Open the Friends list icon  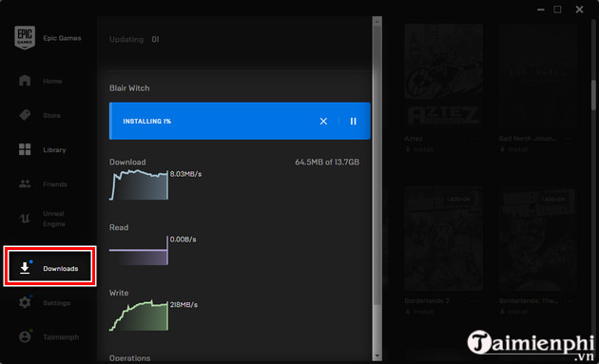25,184
